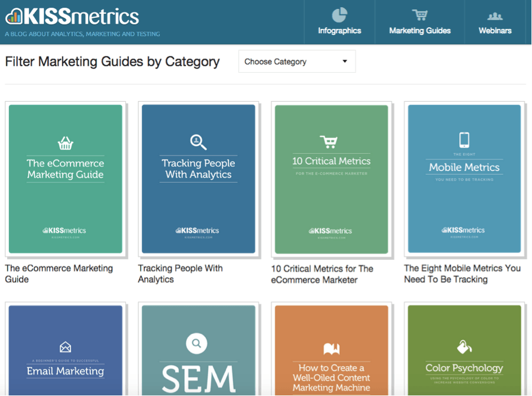Open The Eight Mobile Metrics caption link
The width and height of the screenshot is (532, 396).
[x=462, y=273]
